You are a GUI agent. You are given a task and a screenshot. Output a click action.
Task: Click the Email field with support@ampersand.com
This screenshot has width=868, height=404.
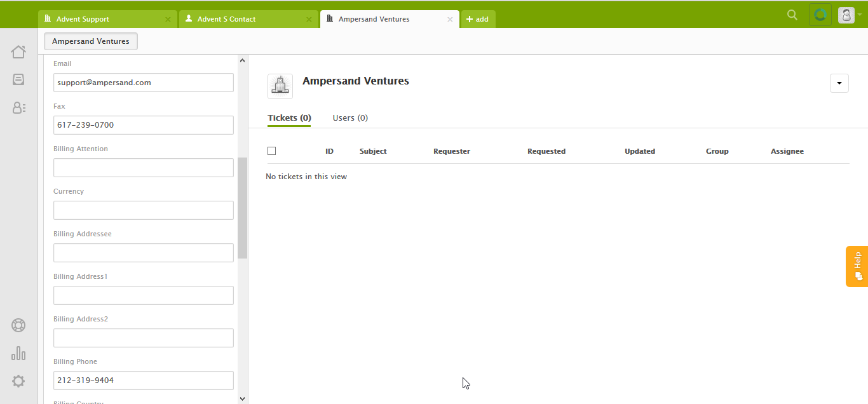coord(144,83)
